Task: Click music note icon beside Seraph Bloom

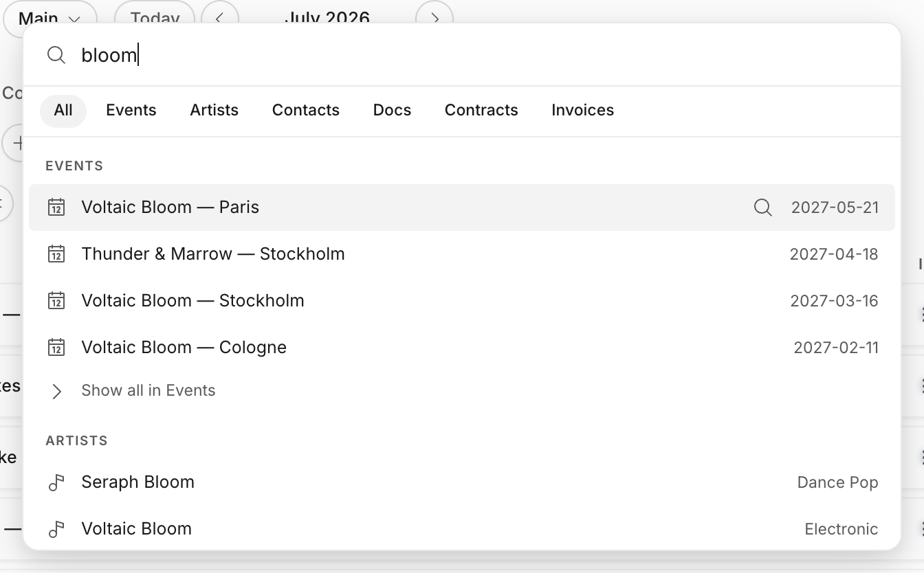Action: click(x=56, y=483)
